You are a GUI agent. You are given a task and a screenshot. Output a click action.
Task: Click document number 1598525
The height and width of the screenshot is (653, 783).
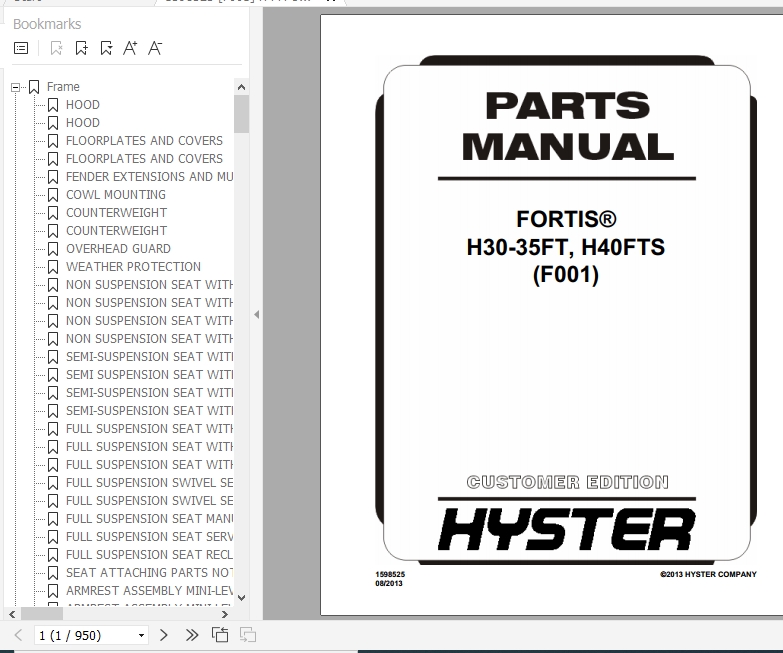click(x=390, y=575)
